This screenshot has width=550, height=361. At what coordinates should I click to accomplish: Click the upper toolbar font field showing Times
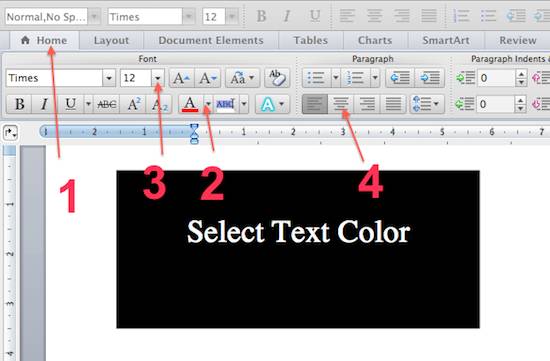pyautogui.click(x=145, y=16)
